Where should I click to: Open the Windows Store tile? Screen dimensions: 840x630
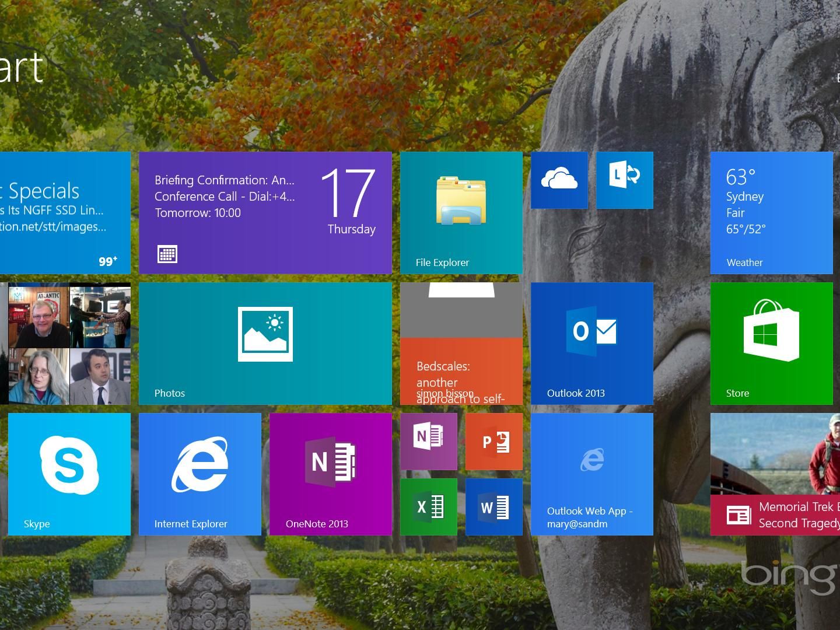tap(772, 344)
